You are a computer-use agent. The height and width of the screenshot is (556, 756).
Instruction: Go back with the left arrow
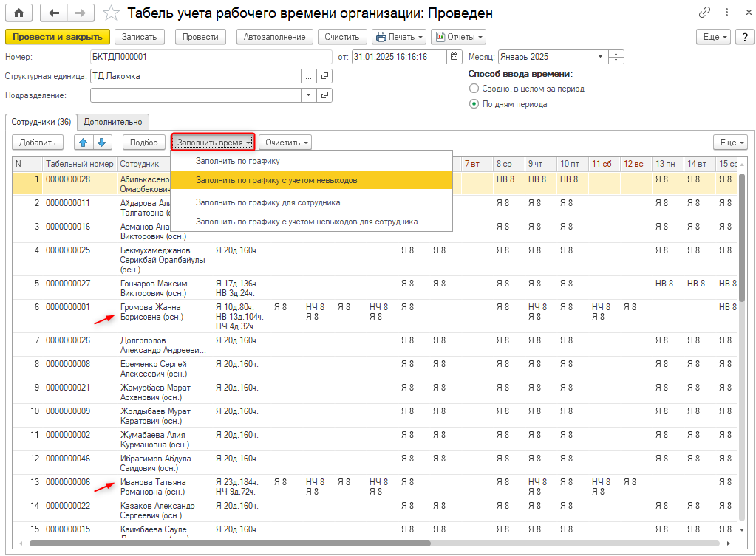[x=55, y=13]
